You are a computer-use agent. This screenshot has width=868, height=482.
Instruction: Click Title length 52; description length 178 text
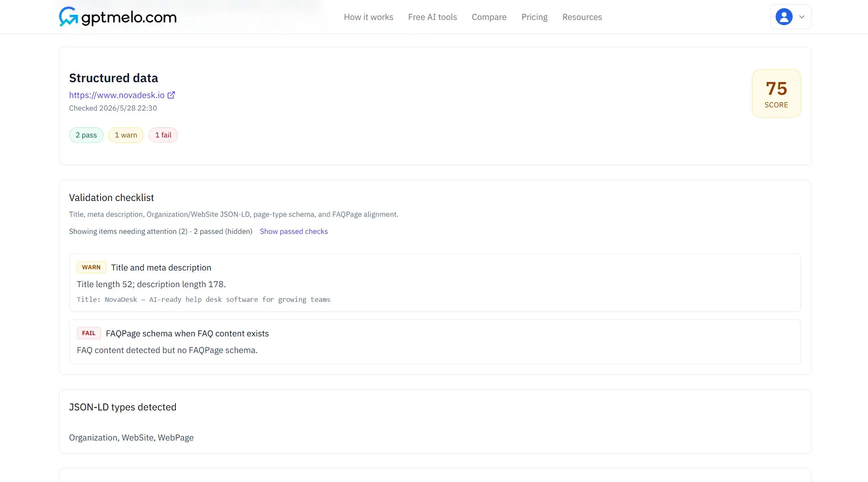(x=151, y=284)
